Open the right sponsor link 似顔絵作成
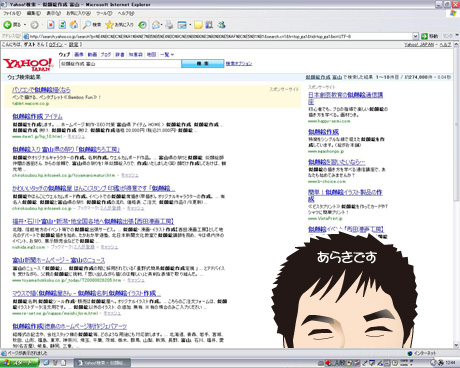 pyautogui.click(x=323, y=132)
